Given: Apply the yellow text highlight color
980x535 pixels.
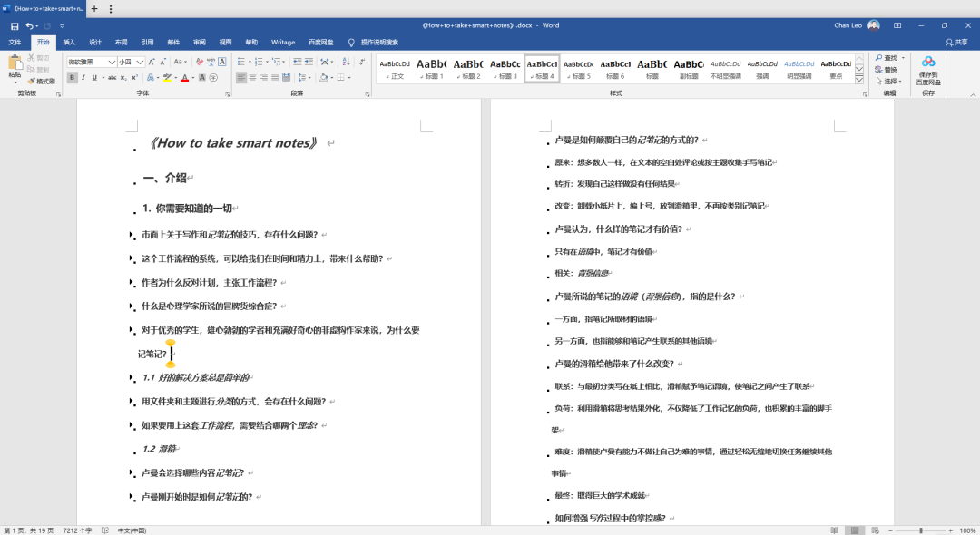Looking at the screenshot, I should [167, 77].
